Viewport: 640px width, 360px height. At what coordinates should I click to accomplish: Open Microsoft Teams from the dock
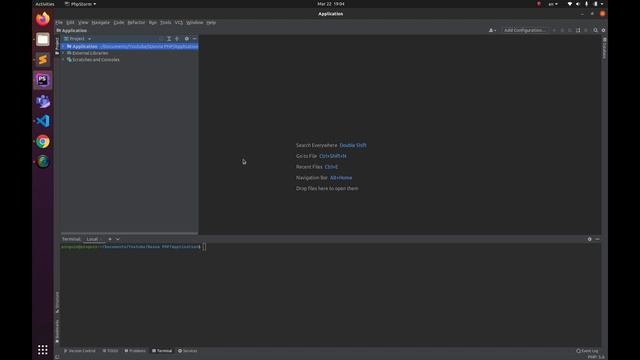pos(43,101)
